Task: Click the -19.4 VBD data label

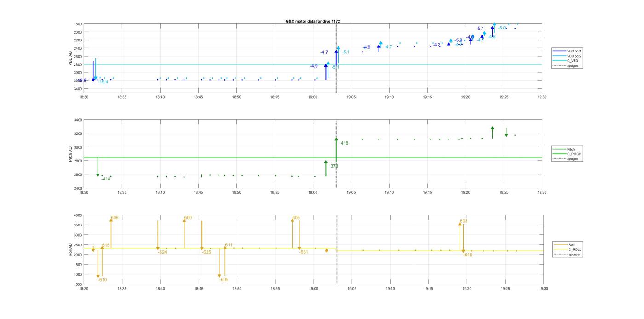Action: click(x=103, y=82)
